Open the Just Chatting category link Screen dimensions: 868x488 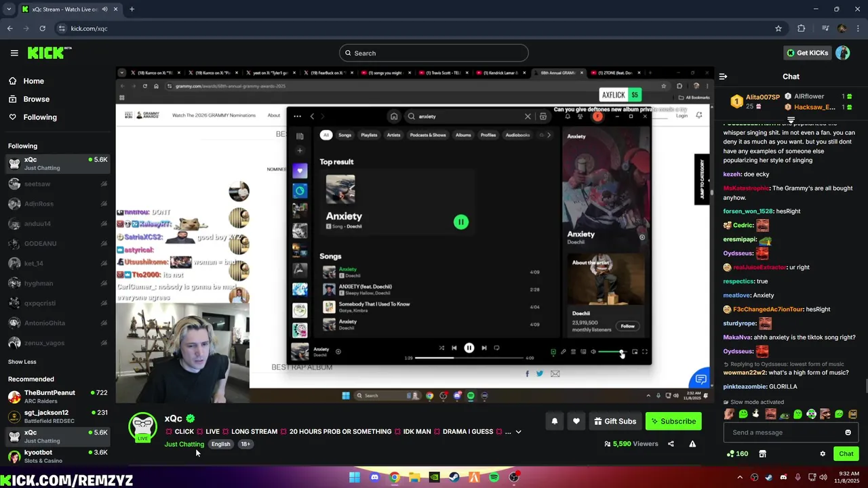point(184,444)
